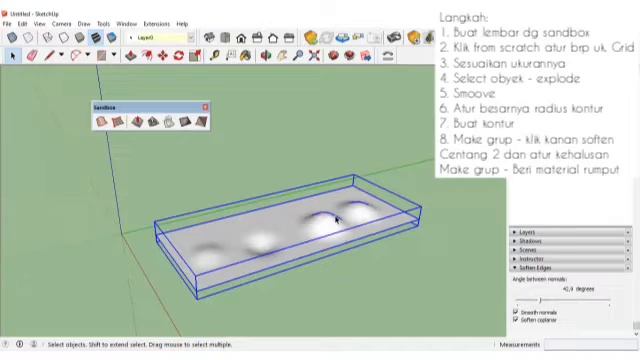This screenshot has height=360, width=640.
Task: Activate the Push/Pull tool
Action: [131, 56]
